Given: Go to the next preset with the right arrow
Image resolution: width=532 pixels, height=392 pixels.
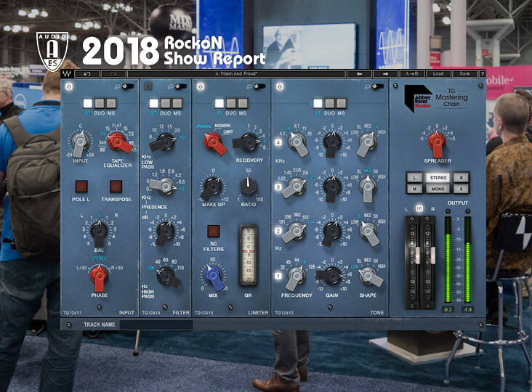Looking at the screenshot, I should point(385,74).
